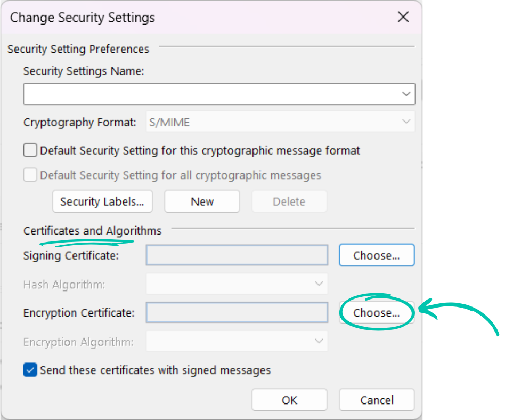Viewport: 505px width, 420px height.
Task: Click the Signing Certificate text box
Action: coord(237,255)
